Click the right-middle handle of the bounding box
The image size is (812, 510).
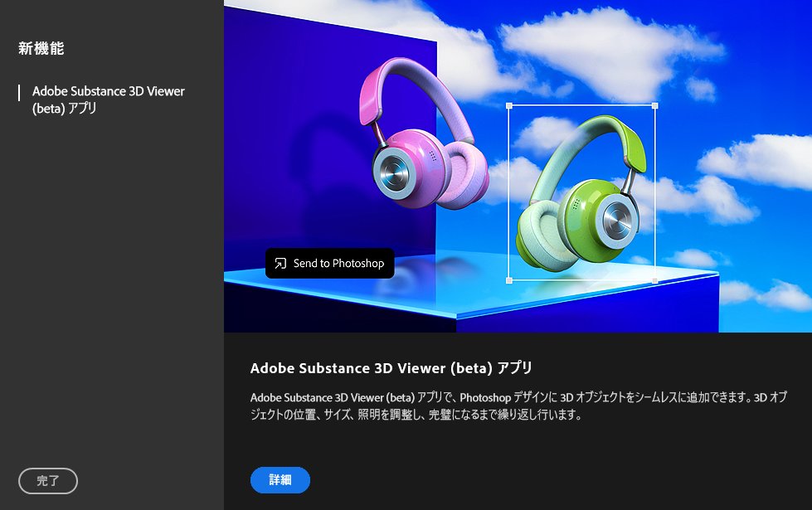tap(654, 194)
